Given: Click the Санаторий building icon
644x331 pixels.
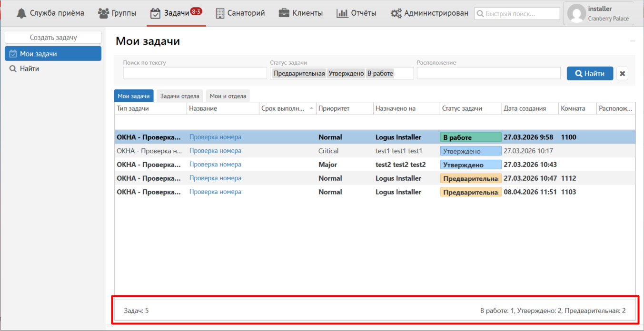Looking at the screenshot, I should pos(220,13).
